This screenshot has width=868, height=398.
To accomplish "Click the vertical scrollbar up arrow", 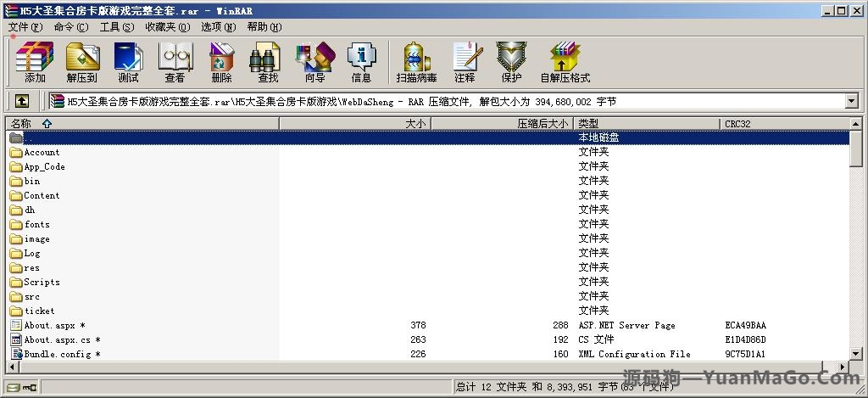I will [x=856, y=124].
